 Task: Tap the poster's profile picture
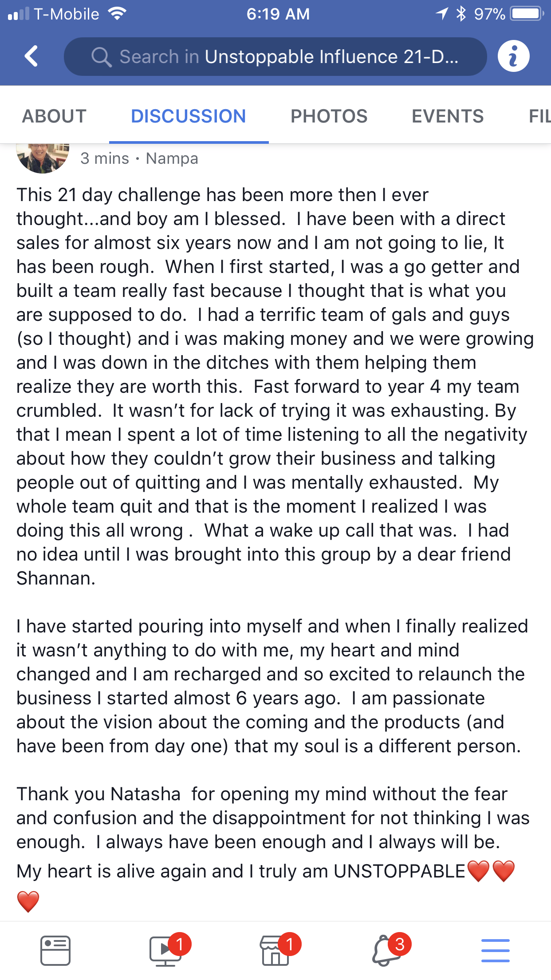click(43, 158)
